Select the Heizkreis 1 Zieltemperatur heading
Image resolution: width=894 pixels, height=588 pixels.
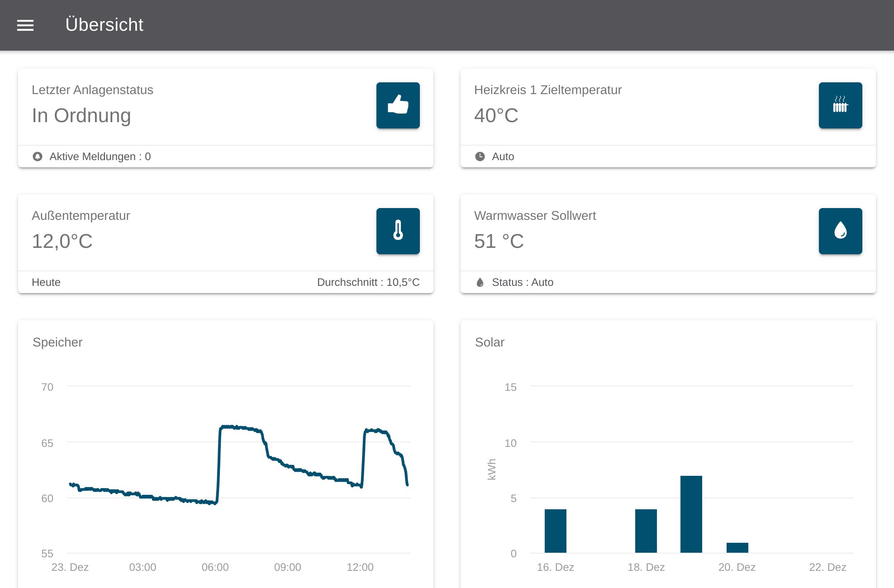pos(547,90)
